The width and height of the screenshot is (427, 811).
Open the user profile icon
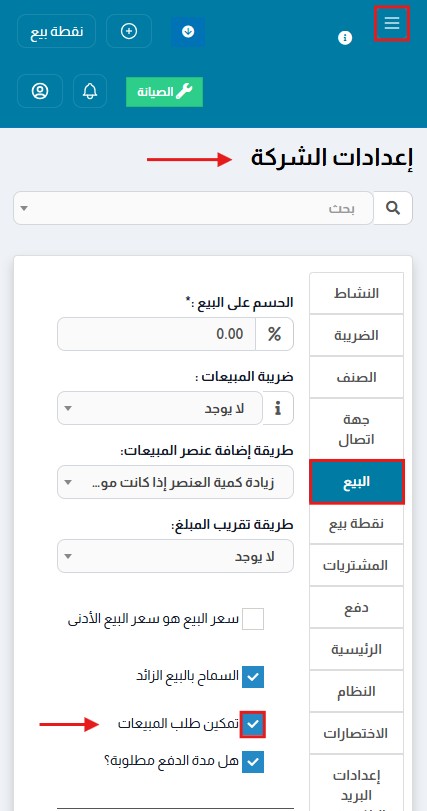(40, 91)
